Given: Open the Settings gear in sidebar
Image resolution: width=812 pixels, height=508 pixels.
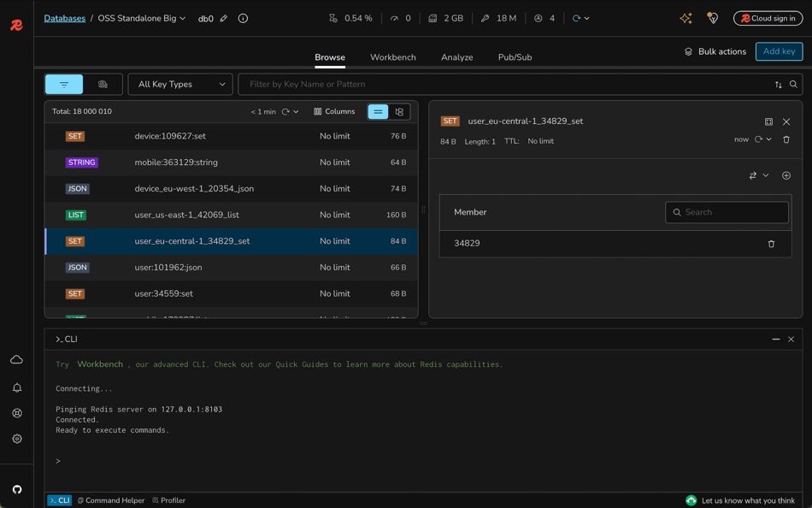Looking at the screenshot, I should 17,439.
